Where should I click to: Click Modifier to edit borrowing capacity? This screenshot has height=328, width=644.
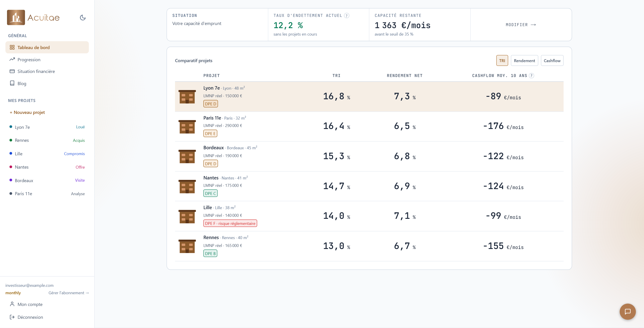521,25
